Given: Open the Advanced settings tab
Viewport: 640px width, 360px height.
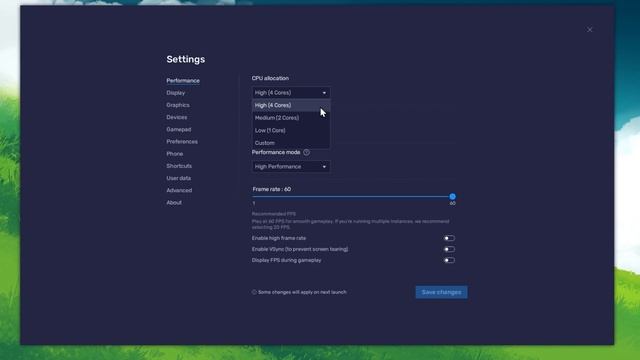Looking at the screenshot, I should tap(179, 191).
